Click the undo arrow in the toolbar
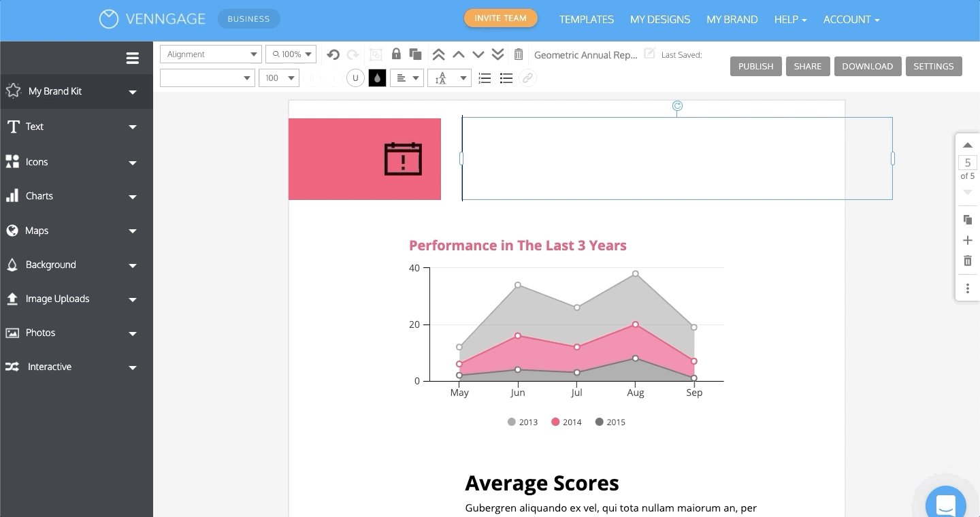Viewport: 980px width, 517px height. 333,54
